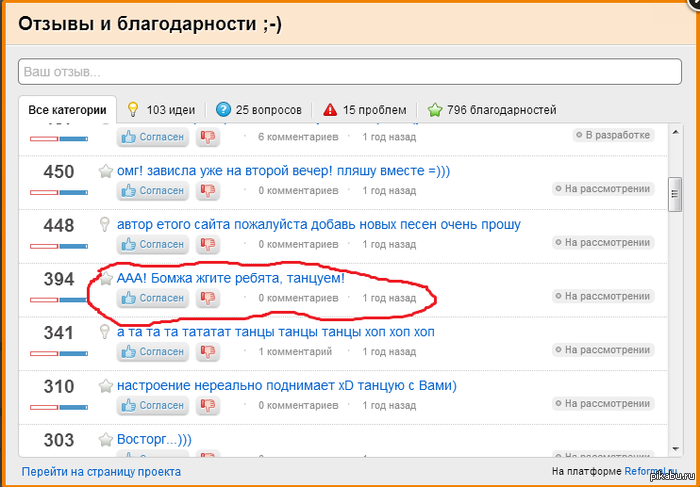Image resolution: width=700 pixels, height=487 pixels.
Task: Click the lightbulb icon beside 'а та та та' review
Action: (x=105, y=332)
